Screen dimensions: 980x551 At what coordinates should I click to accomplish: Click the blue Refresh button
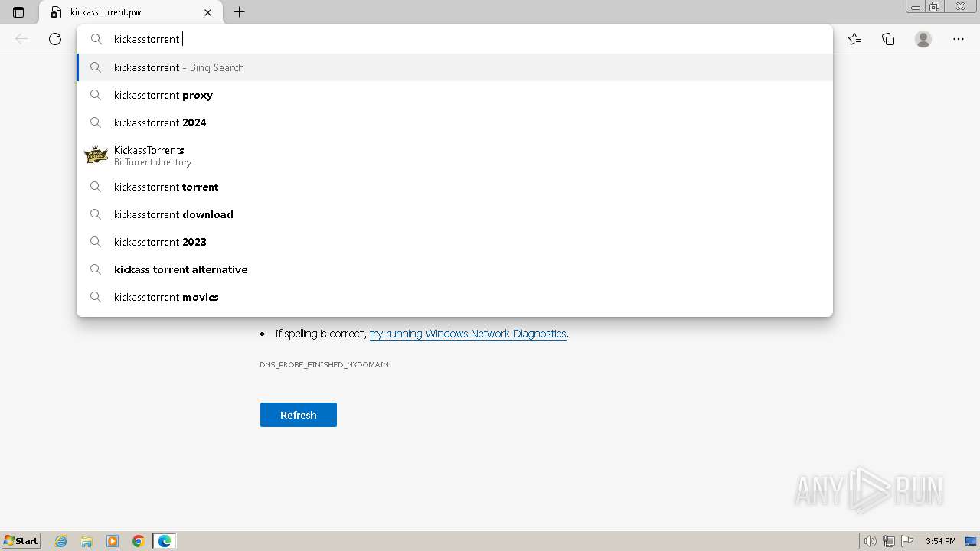pos(299,415)
